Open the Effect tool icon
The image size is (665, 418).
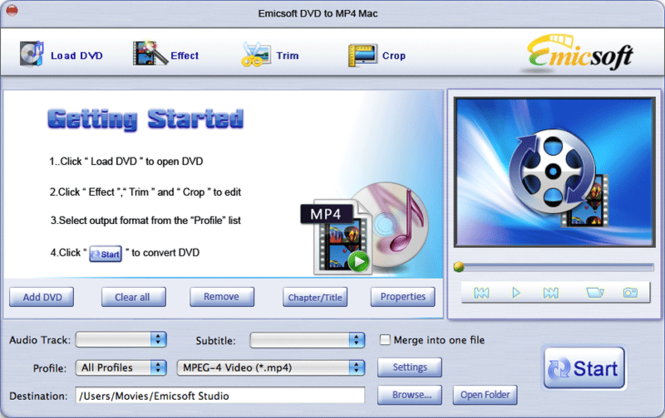(x=150, y=53)
